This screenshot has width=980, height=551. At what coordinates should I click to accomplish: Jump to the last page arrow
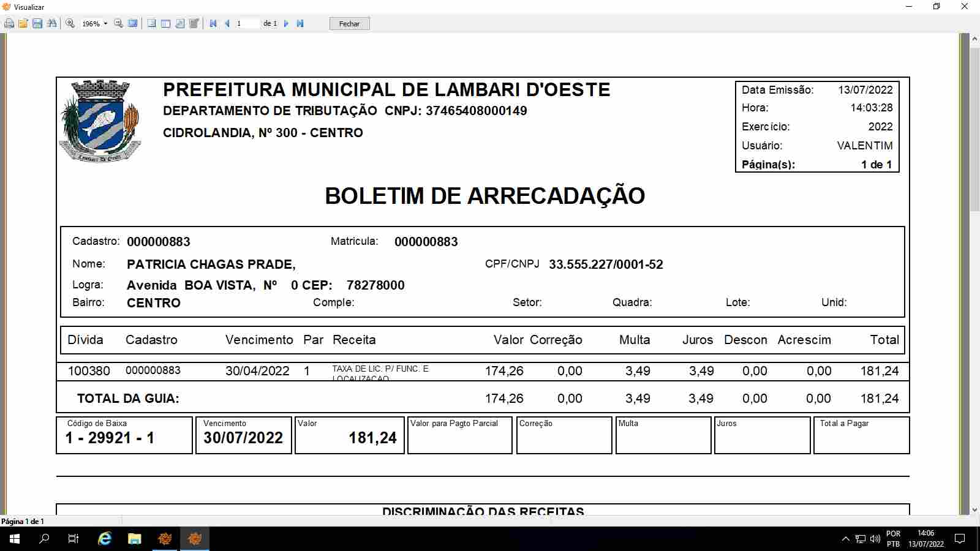click(300, 23)
